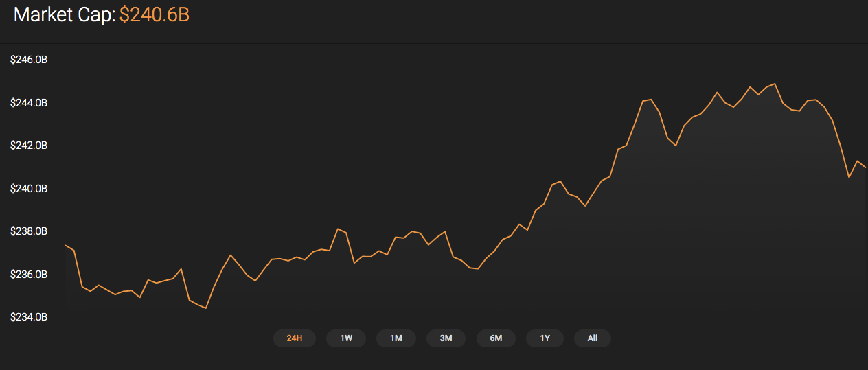This screenshot has width=868, height=370.
Task: Click the $240.6B market cap value
Action: tap(154, 15)
